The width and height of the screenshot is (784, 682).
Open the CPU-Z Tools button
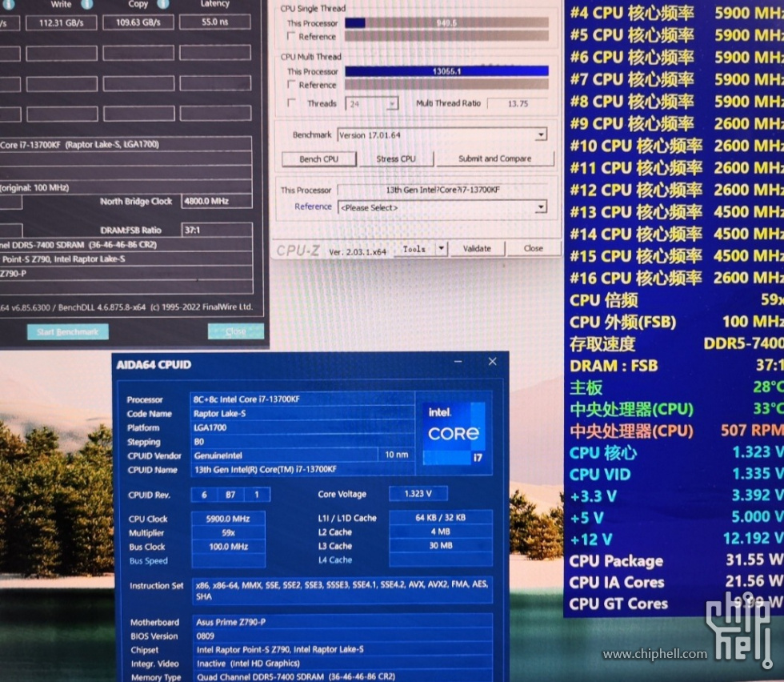pos(414,249)
